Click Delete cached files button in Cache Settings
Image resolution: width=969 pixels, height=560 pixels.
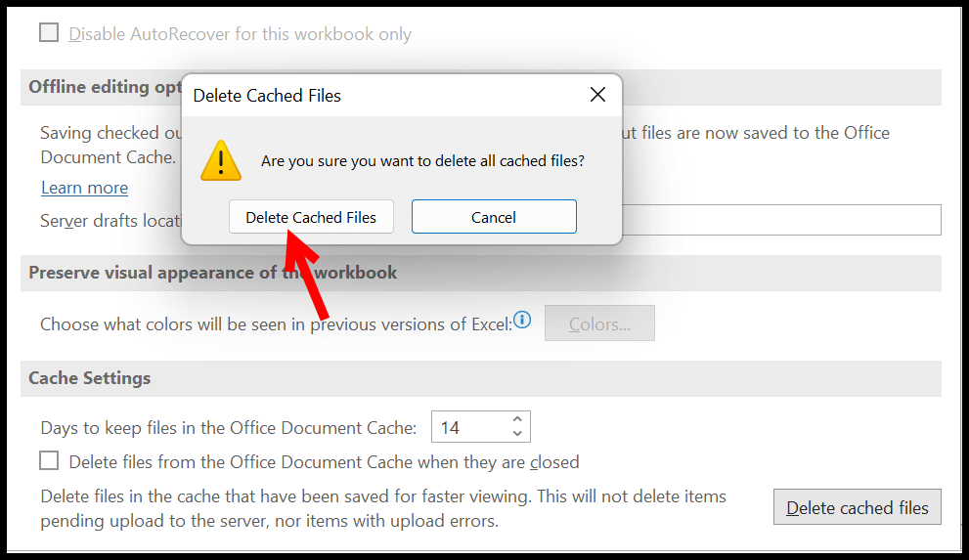tap(858, 507)
